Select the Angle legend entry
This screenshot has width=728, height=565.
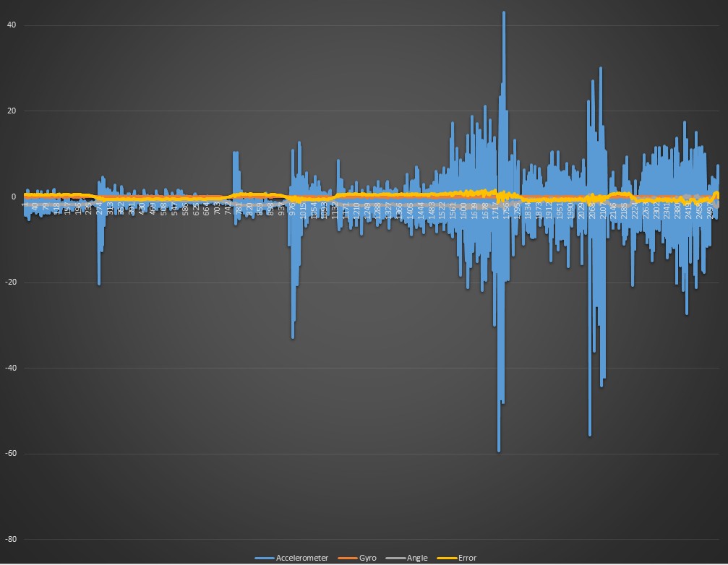tap(417, 558)
